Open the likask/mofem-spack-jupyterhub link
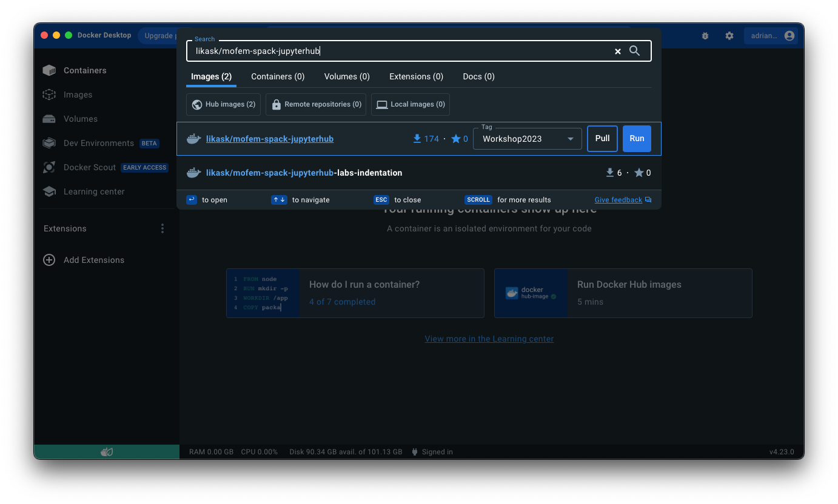This screenshot has width=838, height=504. (x=270, y=139)
